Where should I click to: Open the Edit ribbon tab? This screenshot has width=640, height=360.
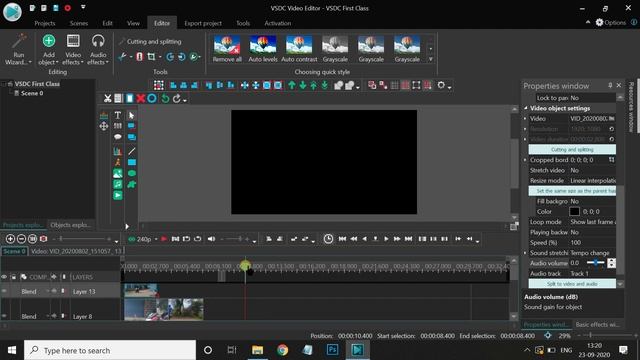click(x=107, y=23)
